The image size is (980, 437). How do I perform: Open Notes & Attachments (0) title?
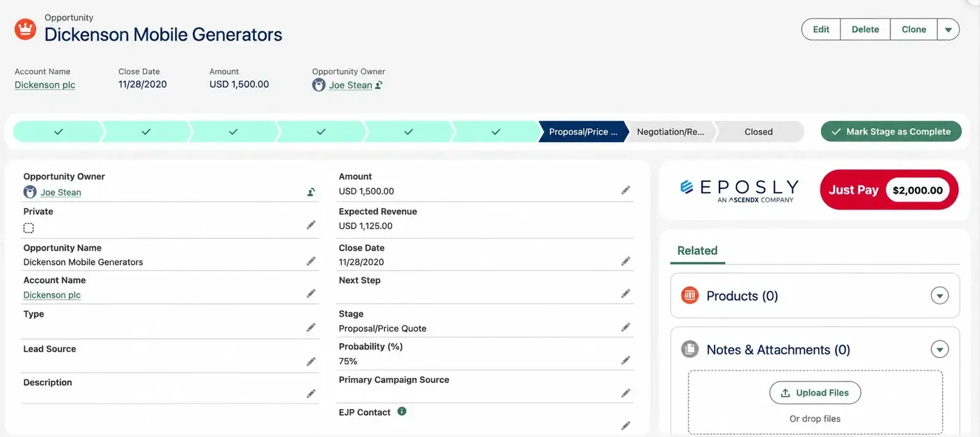pos(778,349)
